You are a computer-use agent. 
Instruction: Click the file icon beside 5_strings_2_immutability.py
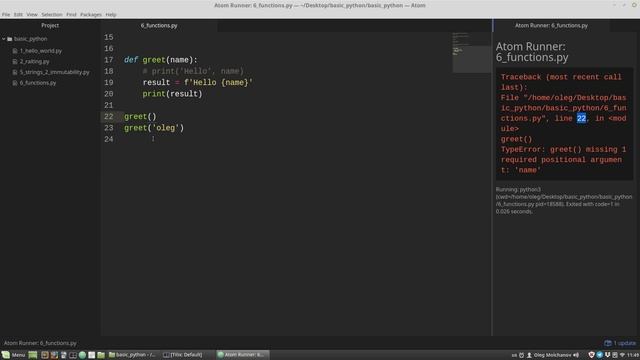coord(15,72)
